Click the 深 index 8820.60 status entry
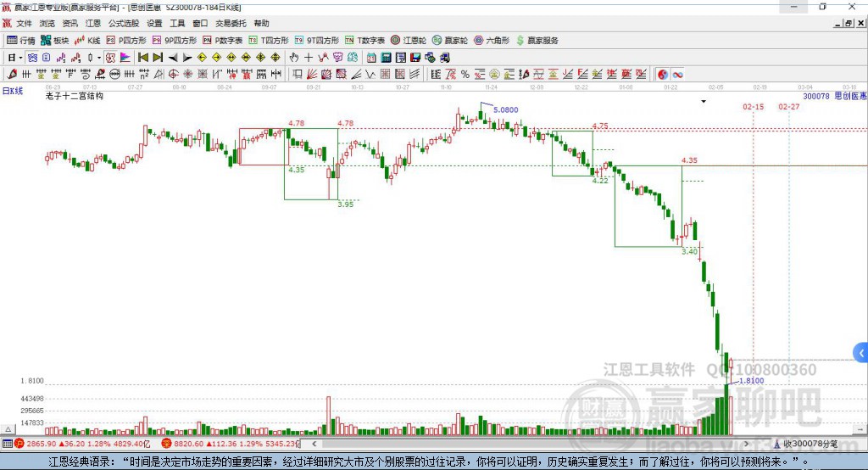868x470 pixels. (231, 444)
